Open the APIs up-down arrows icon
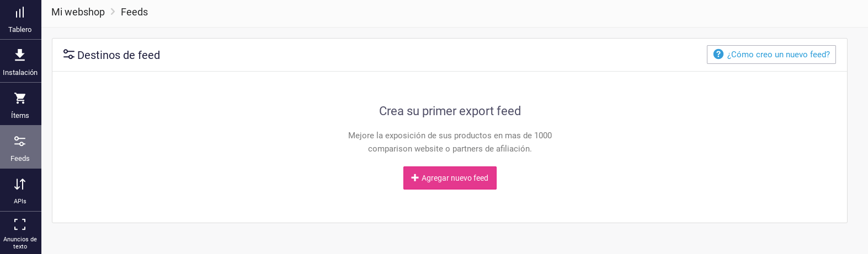The height and width of the screenshot is (254, 868). click(20, 184)
